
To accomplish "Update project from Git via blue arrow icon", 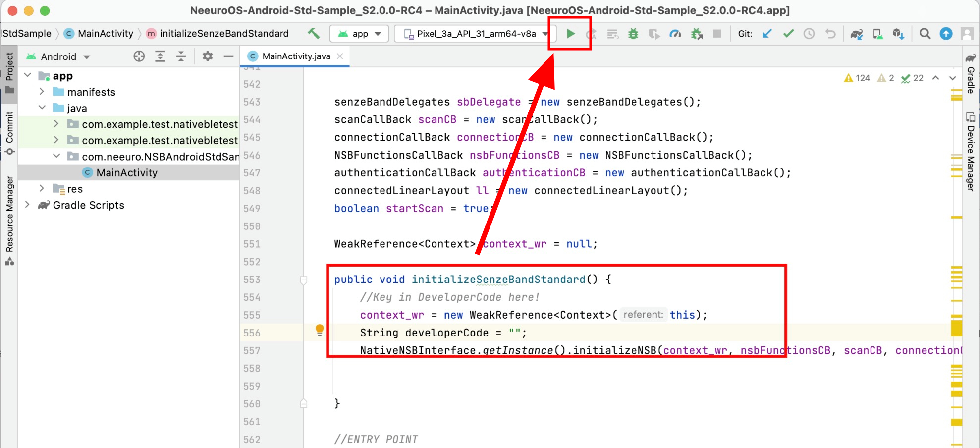I will pyautogui.click(x=767, y=34).
